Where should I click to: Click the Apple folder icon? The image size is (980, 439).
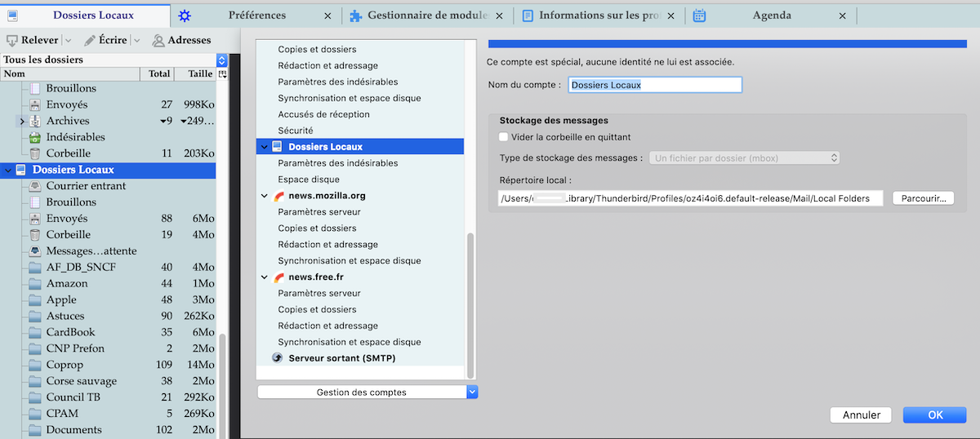click(34, 300)
